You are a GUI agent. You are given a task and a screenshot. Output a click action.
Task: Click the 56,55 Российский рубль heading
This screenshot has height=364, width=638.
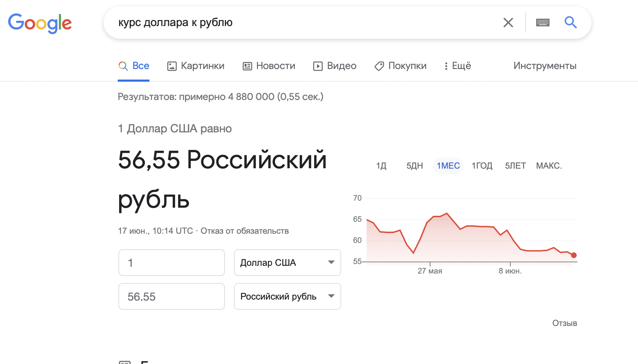point(222,180)
